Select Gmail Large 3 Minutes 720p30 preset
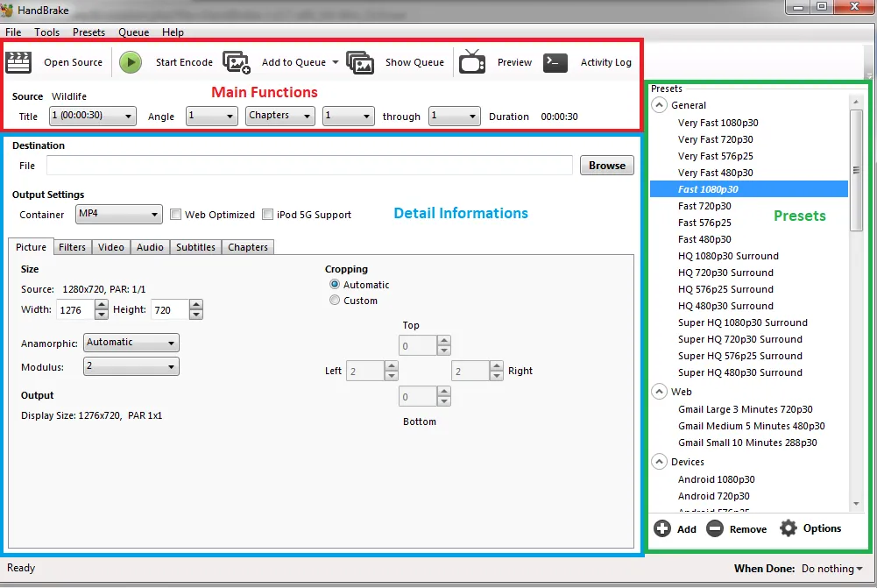877x588 pixels. [x=745, y=409]
